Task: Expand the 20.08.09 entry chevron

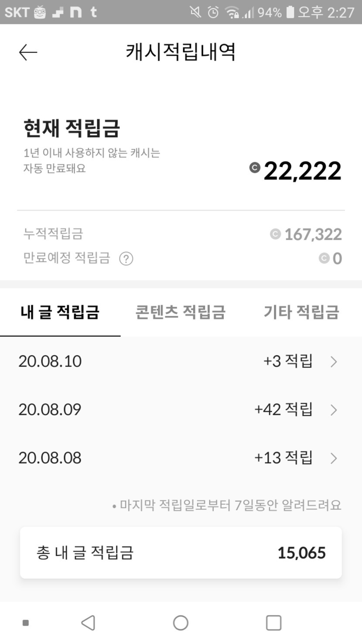Action: 334,410
